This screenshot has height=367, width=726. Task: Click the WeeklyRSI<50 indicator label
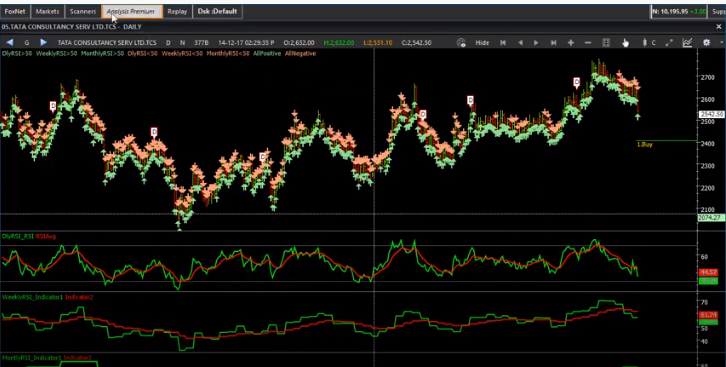tap(182, 54)
